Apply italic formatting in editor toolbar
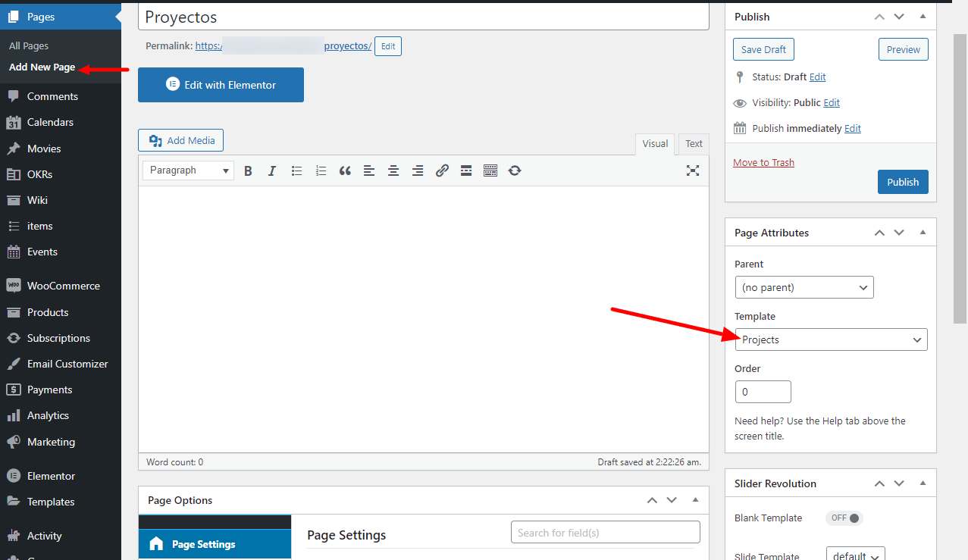This screenshot has height=560, width=968. pos(272,171)
